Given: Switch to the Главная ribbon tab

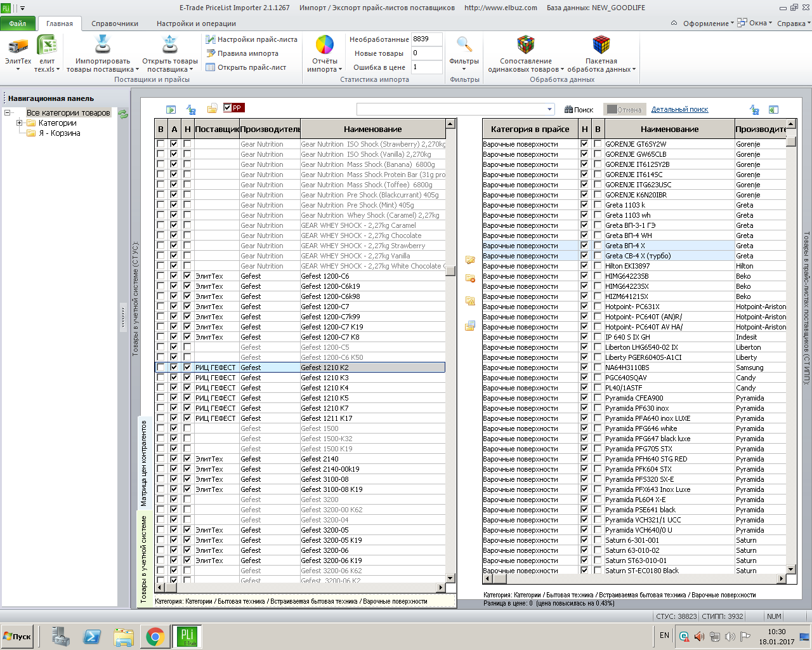Looking at the screenshot, I should pos(60,23).
